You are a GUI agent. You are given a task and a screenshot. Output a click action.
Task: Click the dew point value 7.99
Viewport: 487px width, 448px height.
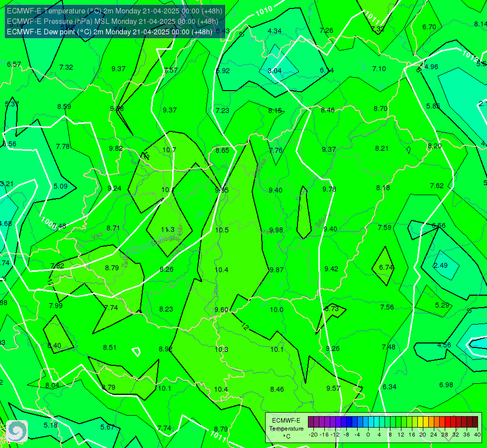pos(56,306)
